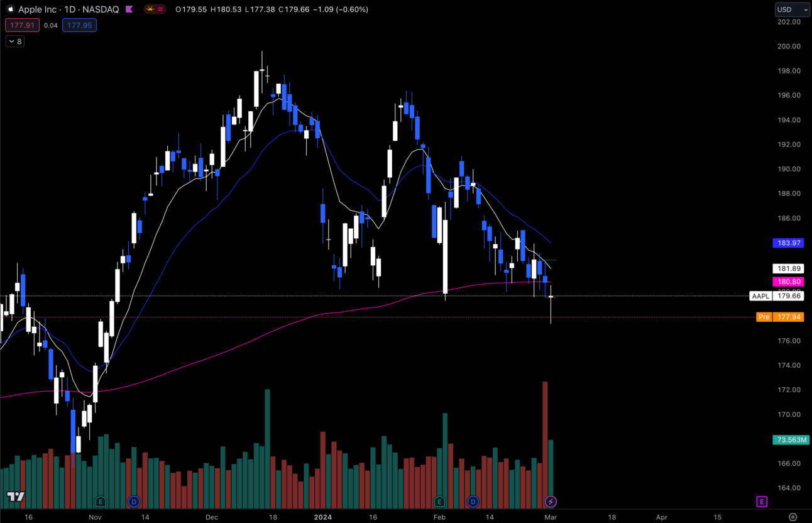Click the earnings E marker near Feb
The image size is (812, 523).
tap(439, 502)
